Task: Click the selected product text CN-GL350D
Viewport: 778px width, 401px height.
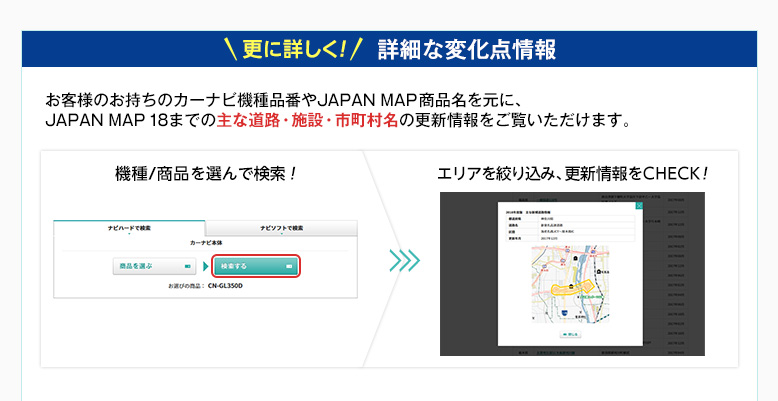Action: tap(226, 286)
